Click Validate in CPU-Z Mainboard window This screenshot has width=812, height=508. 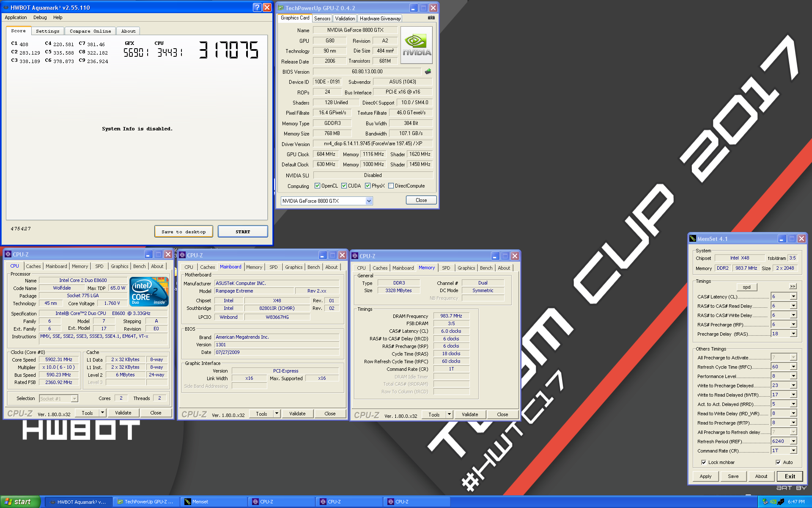pyautogui.click(x=297, y=414)
